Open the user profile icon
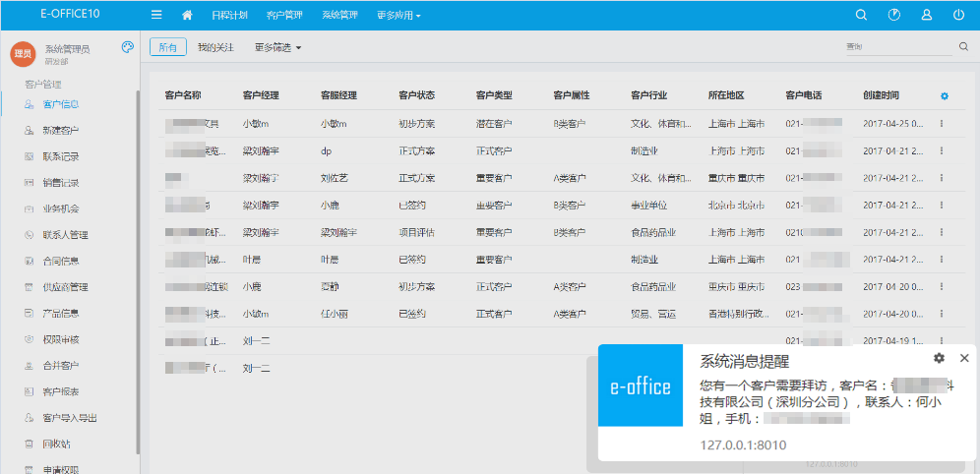Viewport: 980px width, 474px height. 927,15
